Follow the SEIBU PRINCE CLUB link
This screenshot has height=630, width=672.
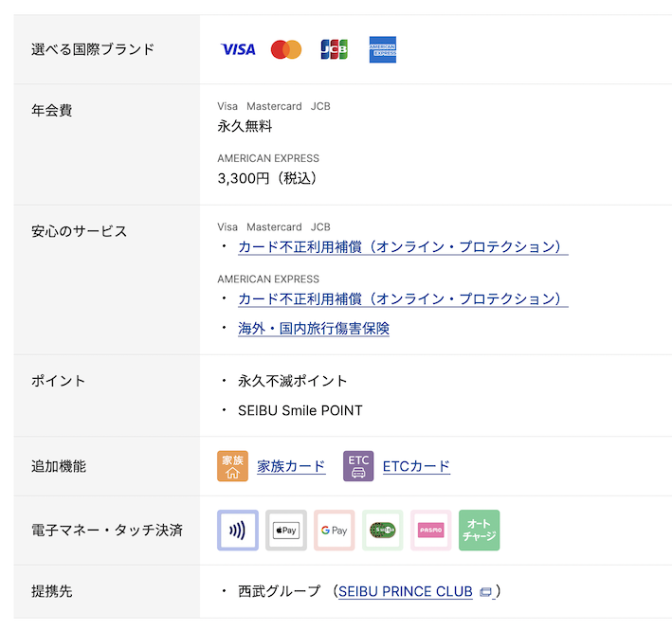[x=405, y=591]
